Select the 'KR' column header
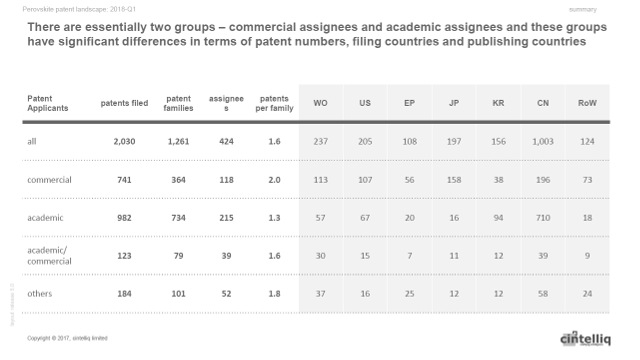640x360 pixels. click(498, 103)
